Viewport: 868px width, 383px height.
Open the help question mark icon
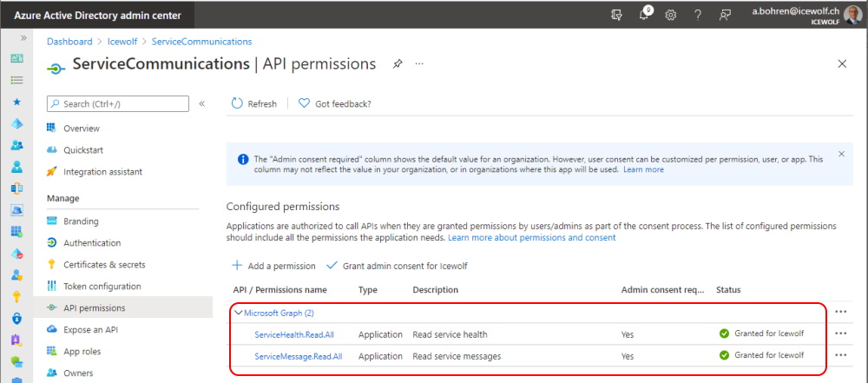698,16
